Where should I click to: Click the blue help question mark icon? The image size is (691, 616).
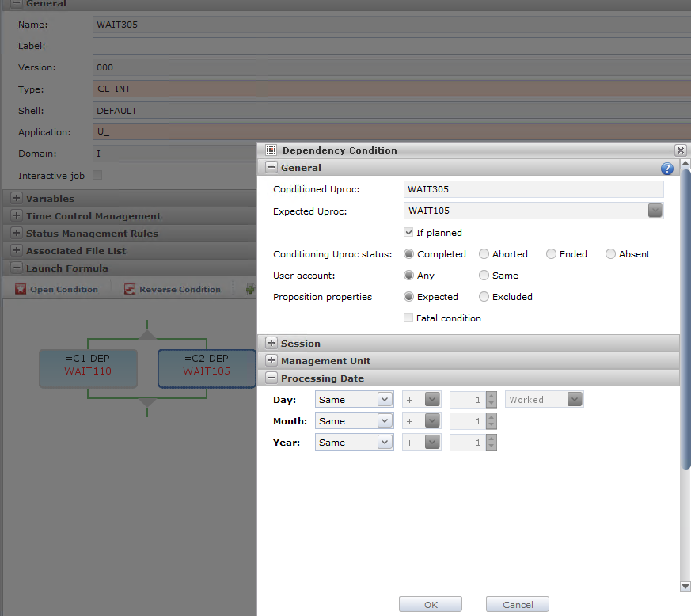pyautogui.click(x=666, y=168)
